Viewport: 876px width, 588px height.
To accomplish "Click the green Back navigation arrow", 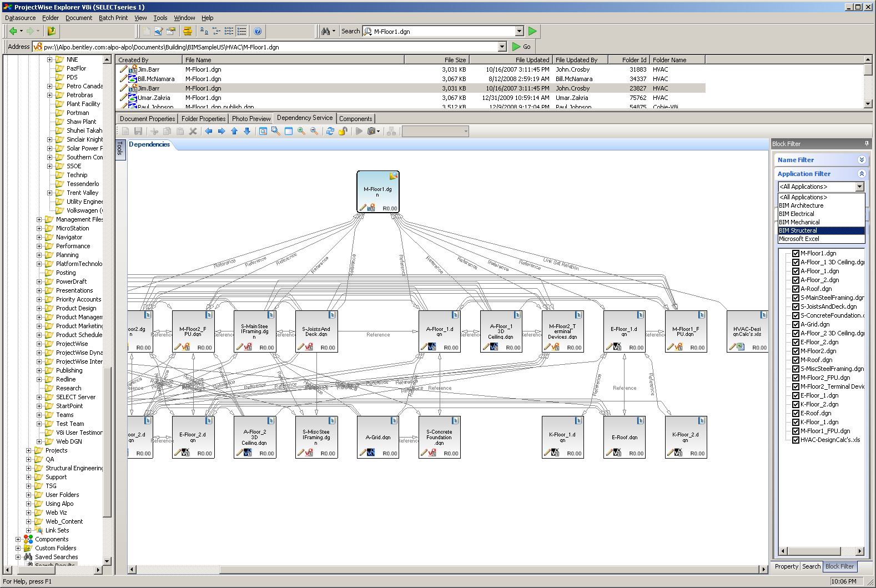I will point(12,31).
